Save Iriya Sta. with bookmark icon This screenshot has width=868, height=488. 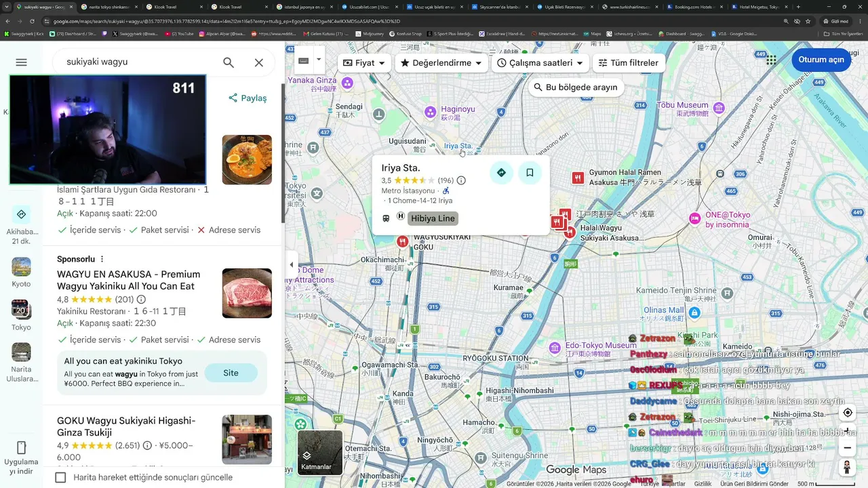point(530,173)
